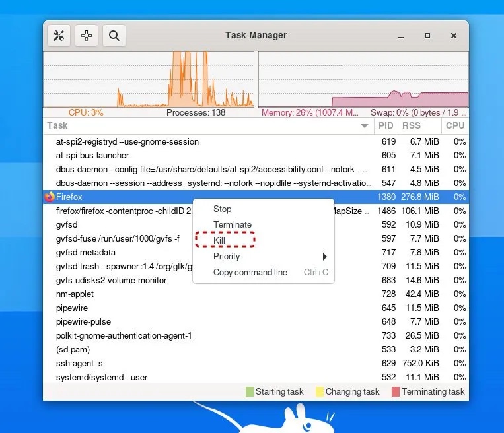
Task: Click the Starting task legend label
Action: (279, 391)
